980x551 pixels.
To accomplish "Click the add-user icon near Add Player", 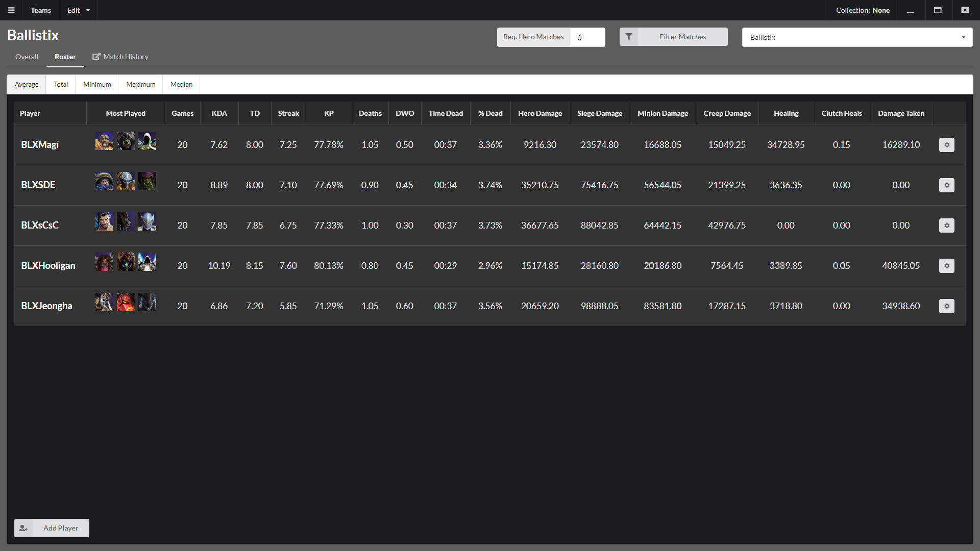I will 23,528.
